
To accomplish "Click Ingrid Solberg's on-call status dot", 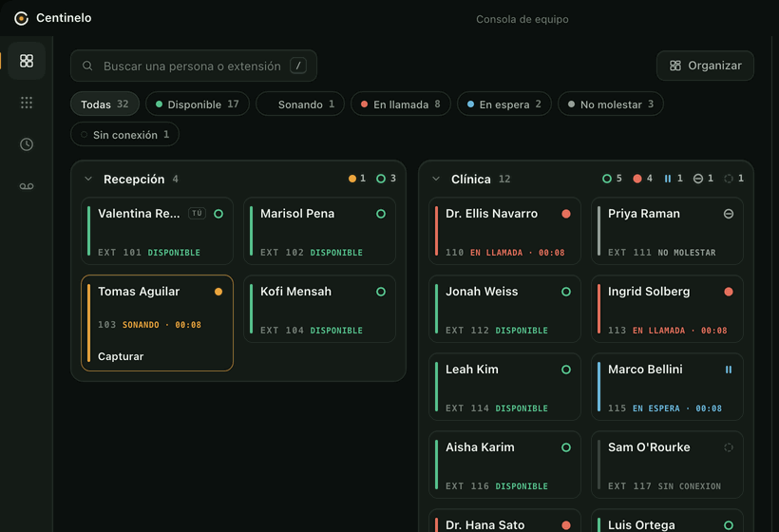I will click(x=729, y=292).
